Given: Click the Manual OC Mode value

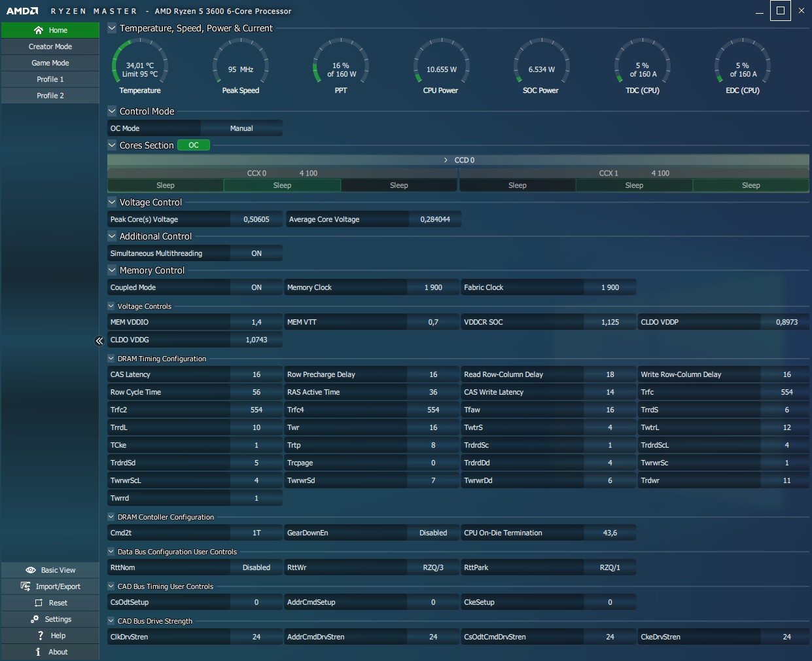Looking at the screenshot, I should tap(241, 128).
